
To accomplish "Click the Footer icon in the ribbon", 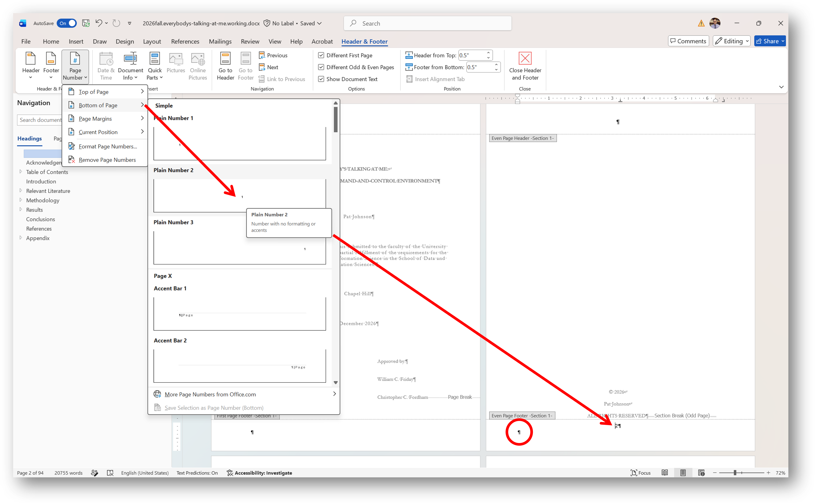I will coord(51,66).
